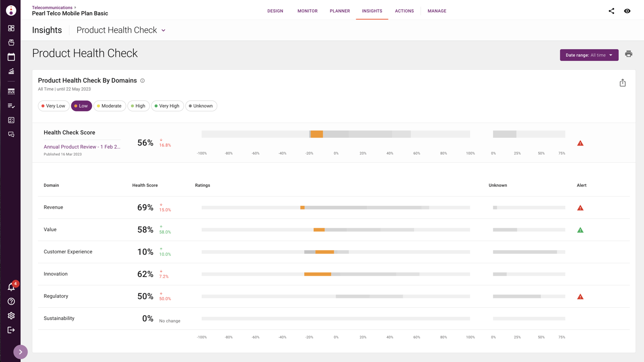Switch to the PLANNER tab

[x=339, y=11]
